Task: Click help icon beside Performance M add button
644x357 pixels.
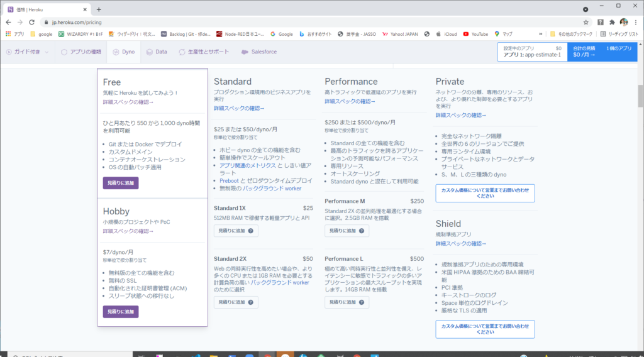Action: (362, 231)
